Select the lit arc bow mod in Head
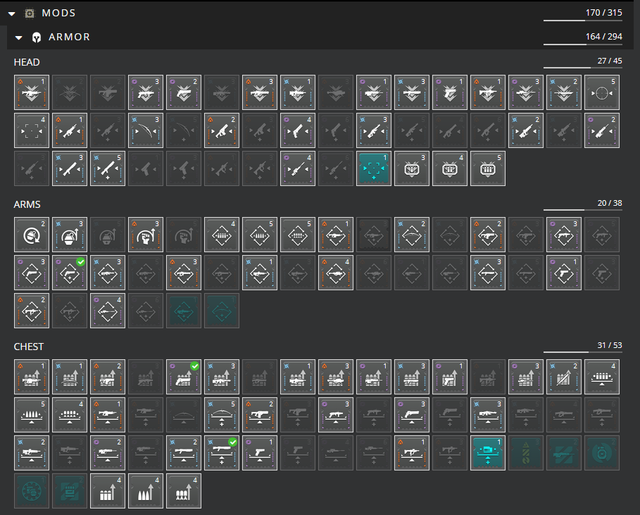Screen dimensions: 640x515 coord(145,130)
